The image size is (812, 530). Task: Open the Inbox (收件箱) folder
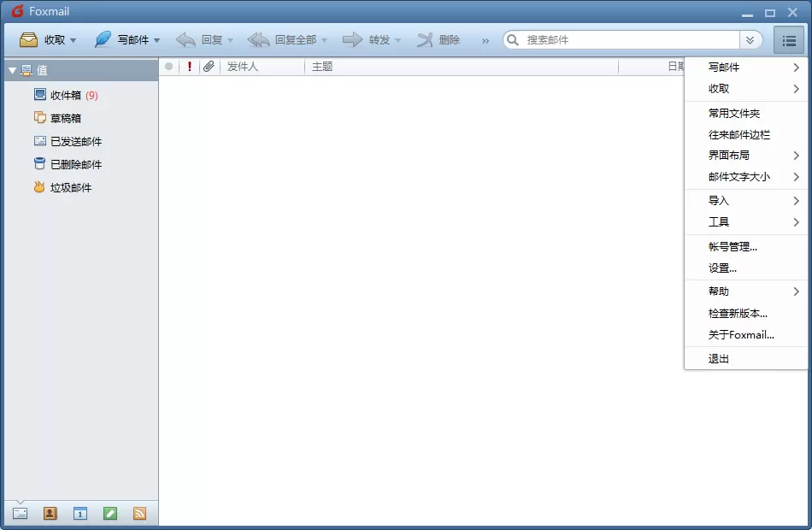point(66,95)
